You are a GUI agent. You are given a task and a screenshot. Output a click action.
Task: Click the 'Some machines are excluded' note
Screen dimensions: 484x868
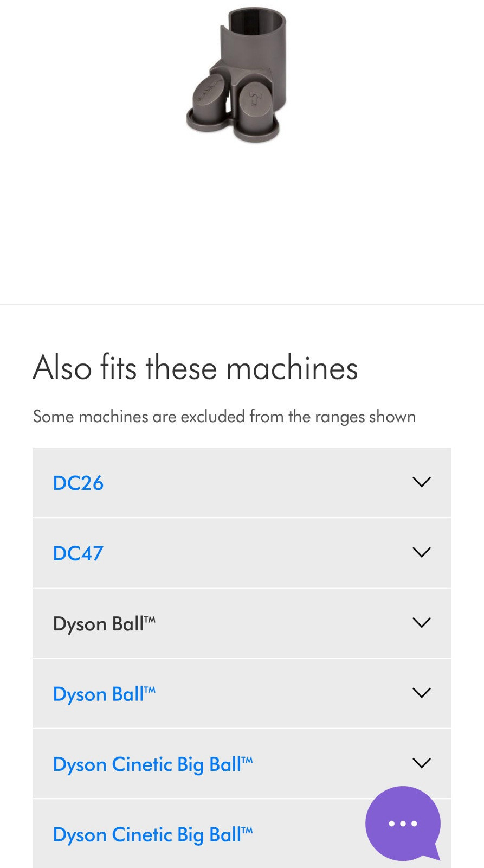(x=224, y=417)
